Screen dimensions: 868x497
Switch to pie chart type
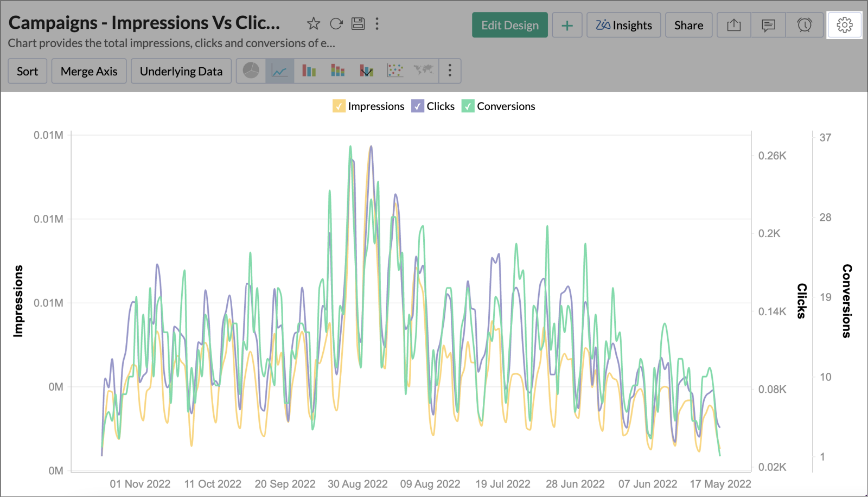[251, 71]
